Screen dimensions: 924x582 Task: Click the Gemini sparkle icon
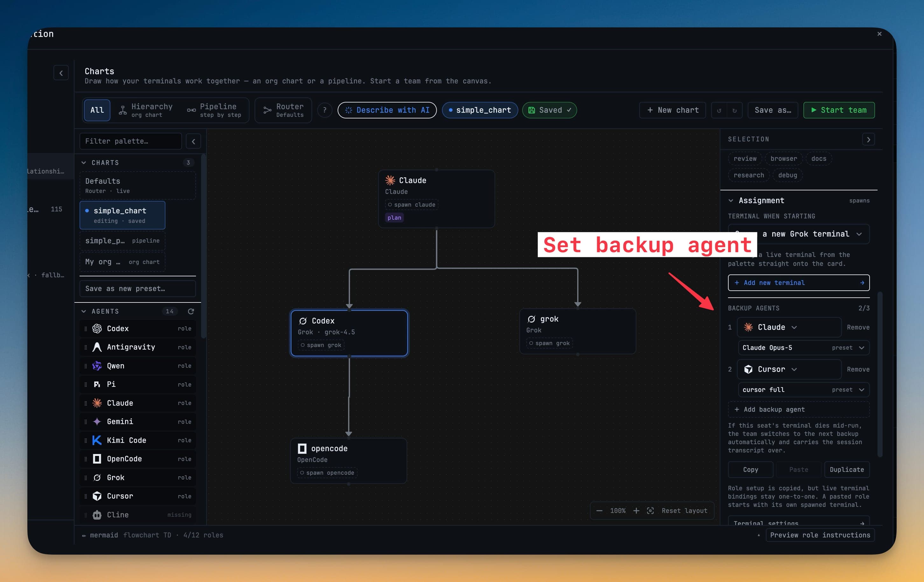coord(97,422)
